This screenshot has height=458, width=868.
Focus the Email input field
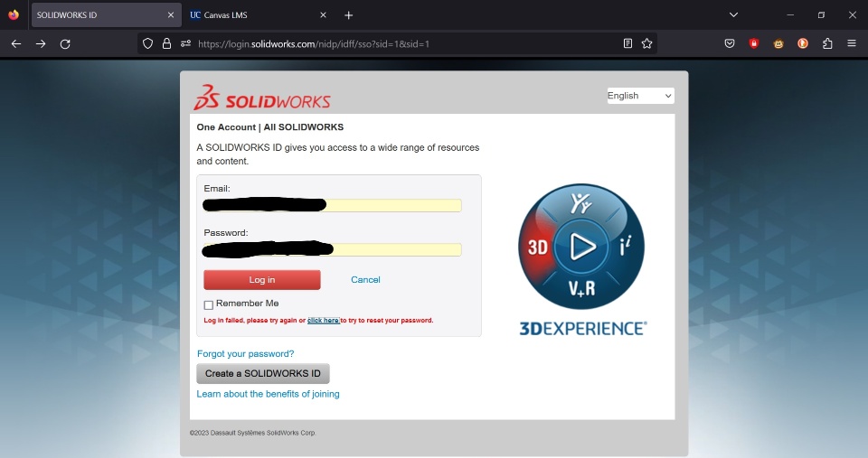(x=332, y=205)
